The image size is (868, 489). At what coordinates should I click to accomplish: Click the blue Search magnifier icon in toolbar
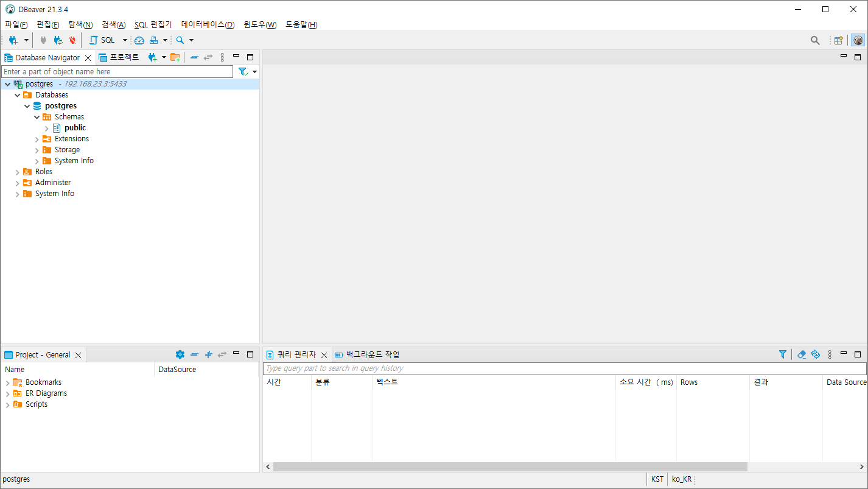coord(180,40)
